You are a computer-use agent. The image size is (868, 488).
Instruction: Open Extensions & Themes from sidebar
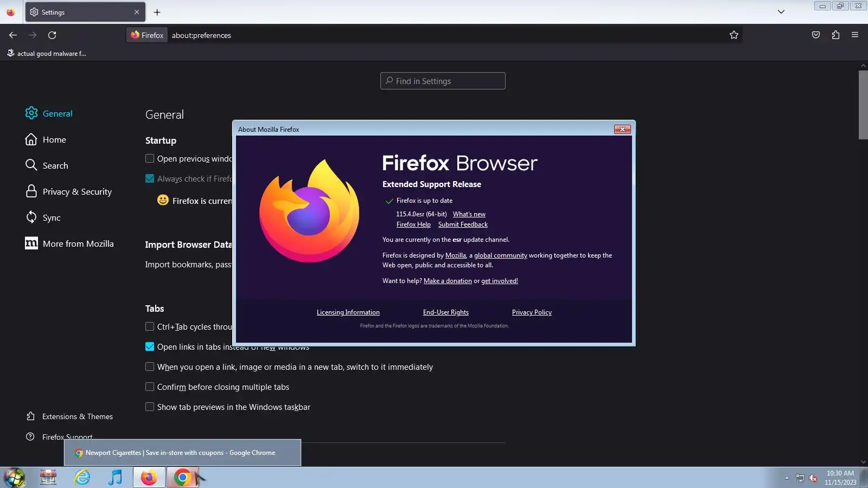69,416
